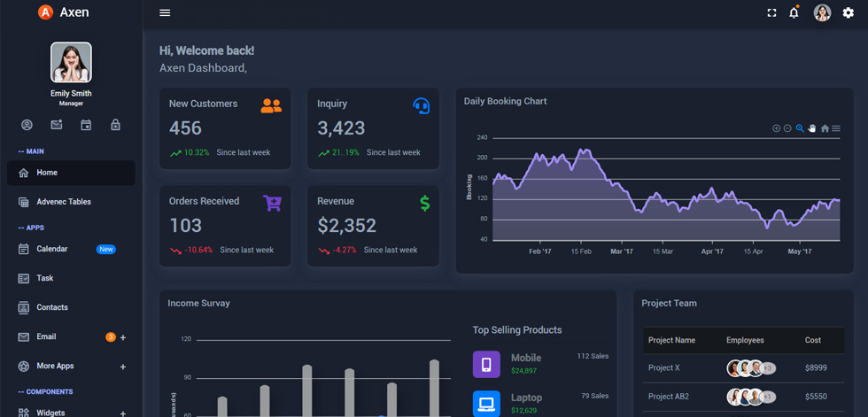
Task: Click the 10.32% growth figure
Action: [x=197, y=152]
